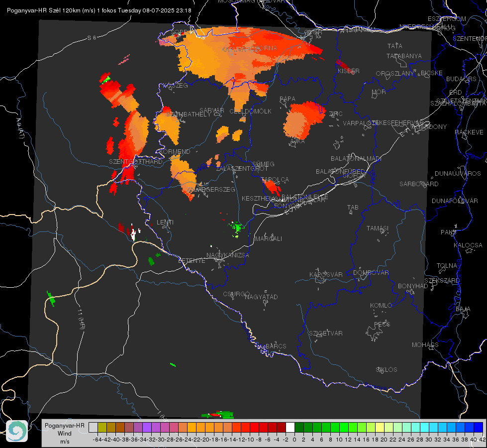Click the CSURGO label

236,294
